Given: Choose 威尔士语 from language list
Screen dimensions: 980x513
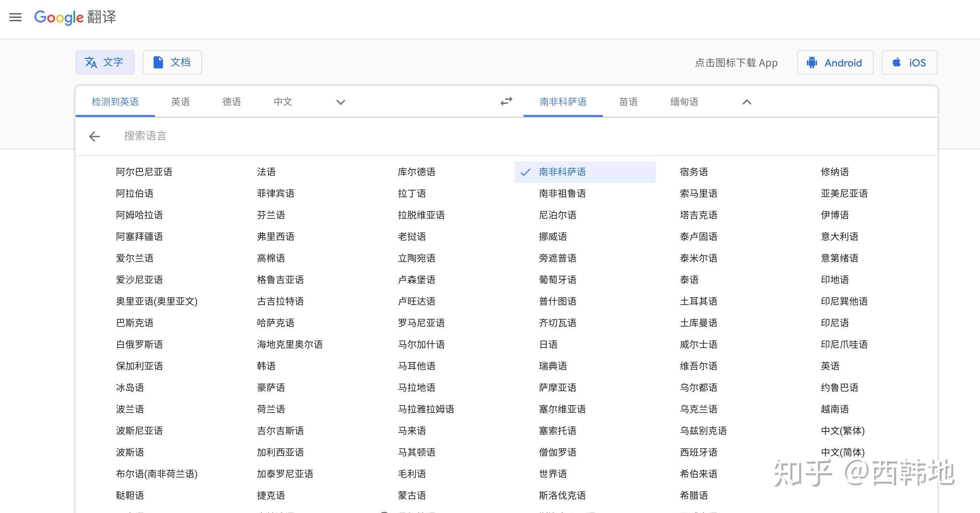Looking at the screenshot, I should pyautogui.click(x=698, y=345).
